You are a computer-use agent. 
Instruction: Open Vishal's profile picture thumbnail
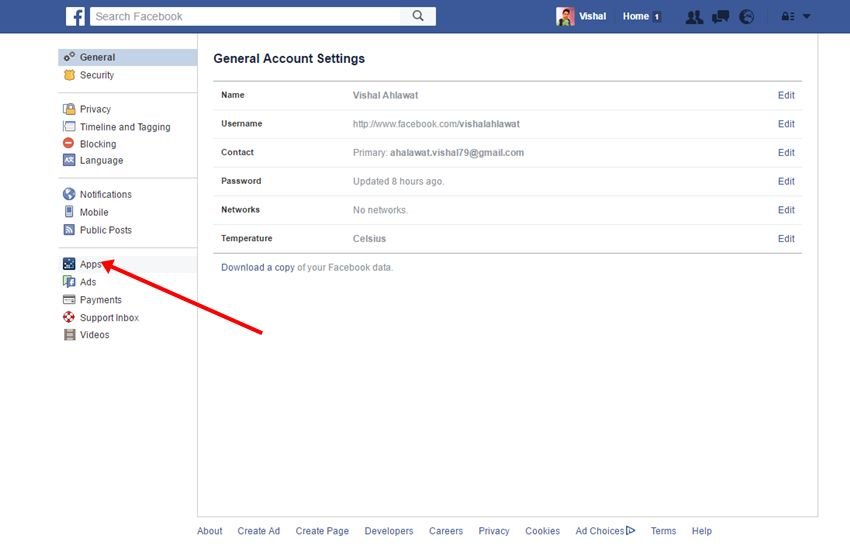(565, 16)
